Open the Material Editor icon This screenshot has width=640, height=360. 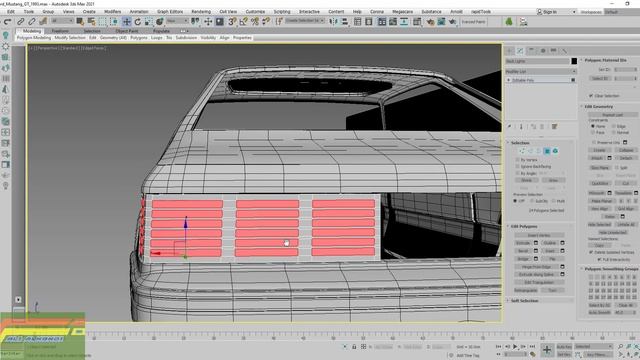click(x=417, y=22)
